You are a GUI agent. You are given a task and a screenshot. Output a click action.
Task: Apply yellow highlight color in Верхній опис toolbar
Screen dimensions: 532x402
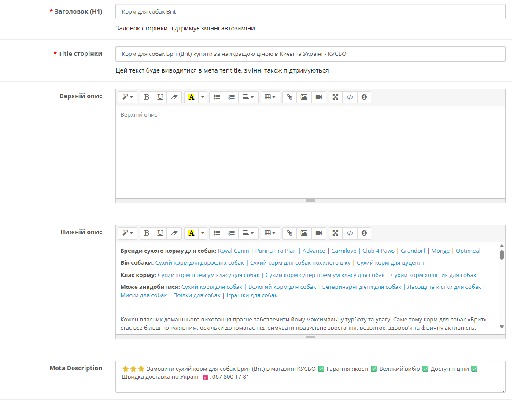pos(191,97)
